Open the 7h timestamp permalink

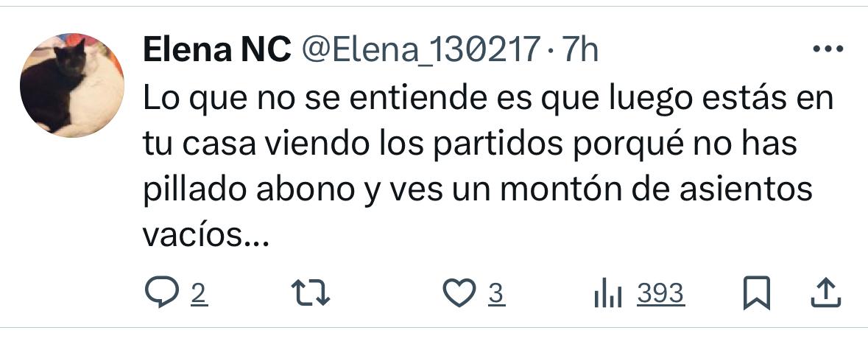click(580, 50)
